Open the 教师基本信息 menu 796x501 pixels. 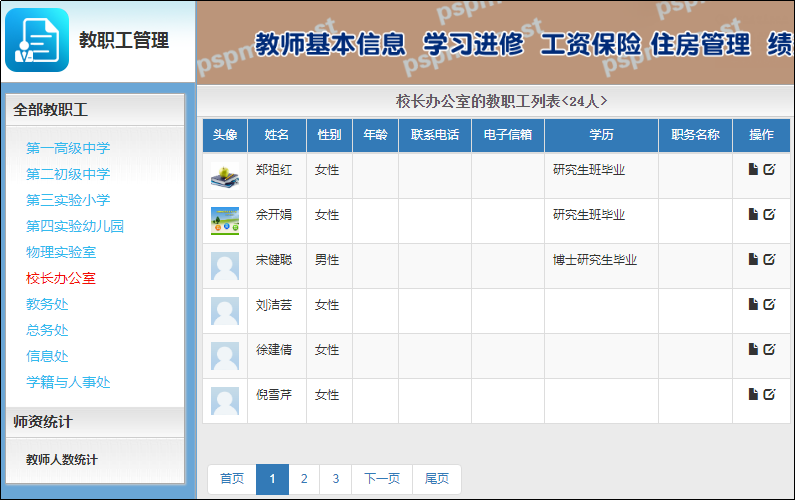331,45
